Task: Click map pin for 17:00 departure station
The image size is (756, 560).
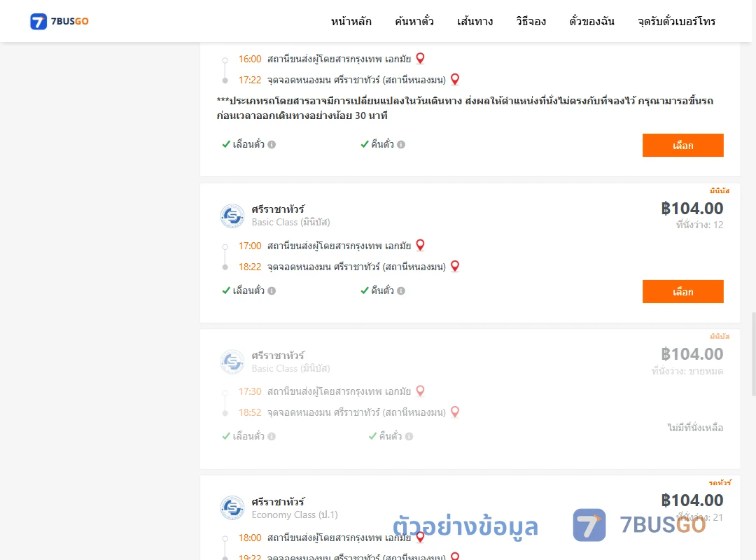Action: click(x=421, y=245)
